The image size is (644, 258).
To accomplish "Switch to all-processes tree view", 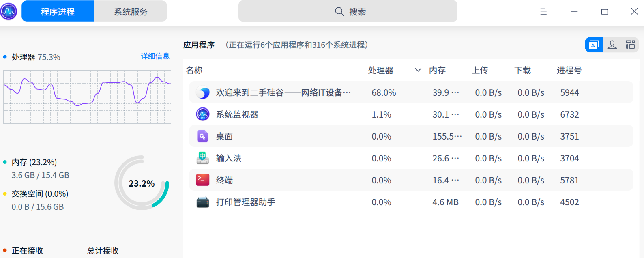I will point(630,45).
